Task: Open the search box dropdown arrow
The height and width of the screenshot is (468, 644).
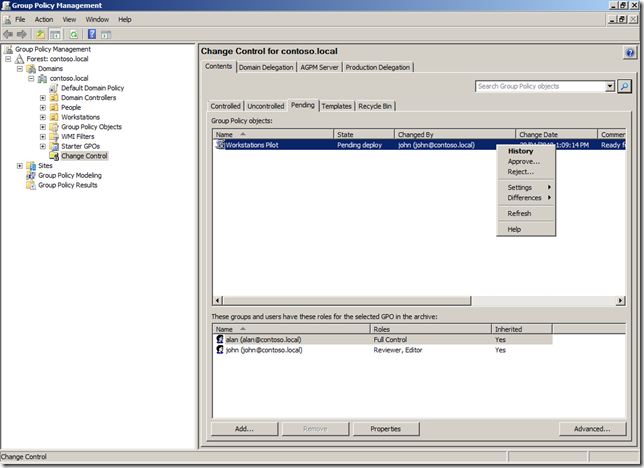Action: tap(610, 87)
